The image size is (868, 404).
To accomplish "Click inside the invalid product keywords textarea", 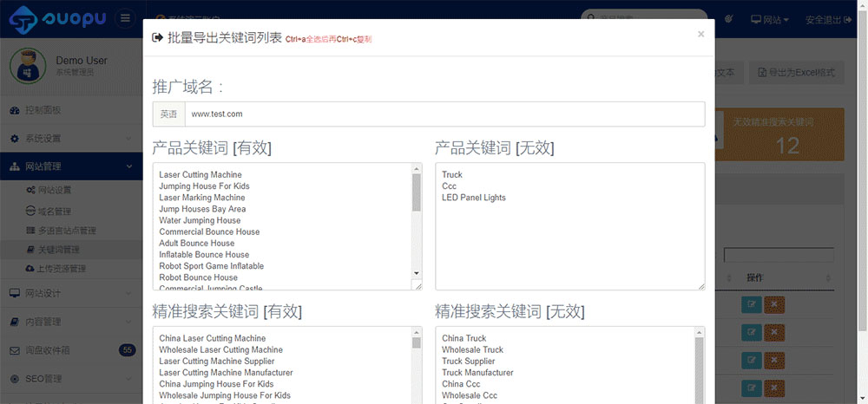I will [569, 243].
